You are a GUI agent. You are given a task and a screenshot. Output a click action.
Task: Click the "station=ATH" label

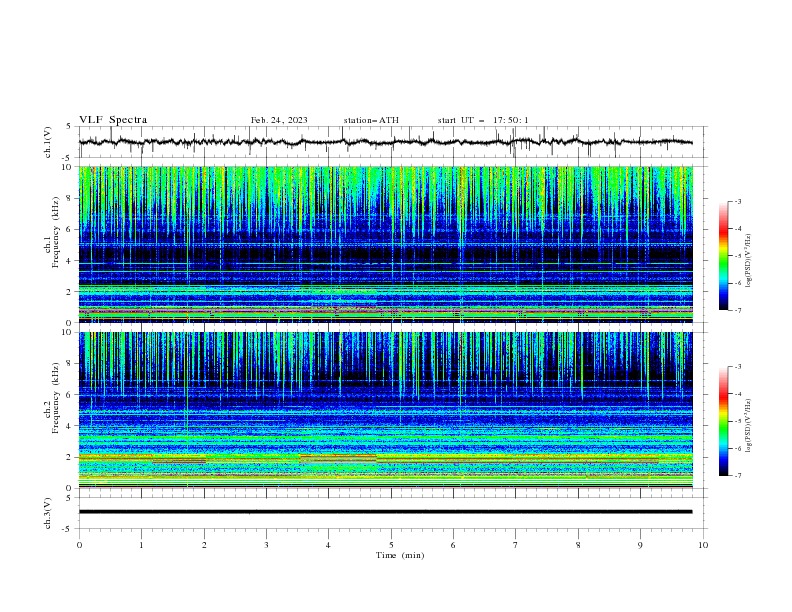tap(371, 120)
